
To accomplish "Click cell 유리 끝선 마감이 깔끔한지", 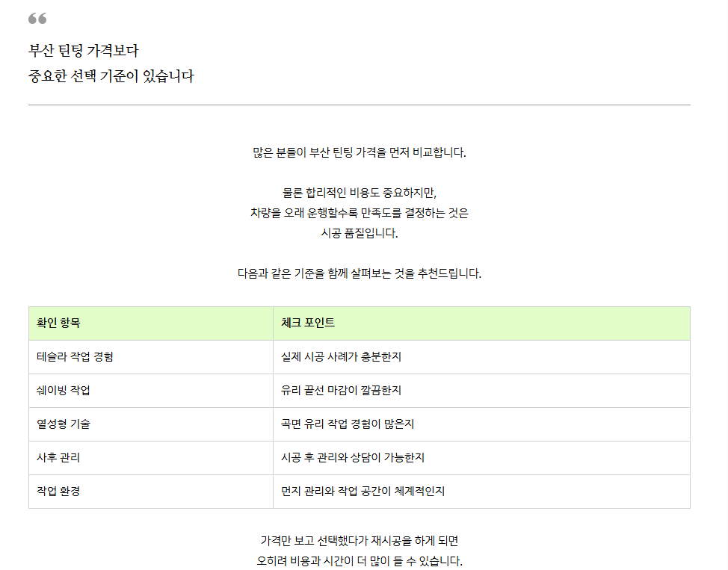I will (481, 391).
